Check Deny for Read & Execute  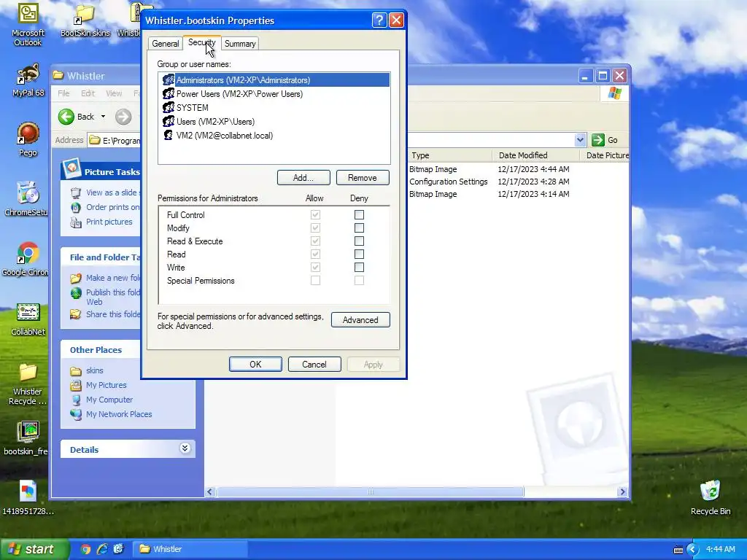[x=359, y=241]
